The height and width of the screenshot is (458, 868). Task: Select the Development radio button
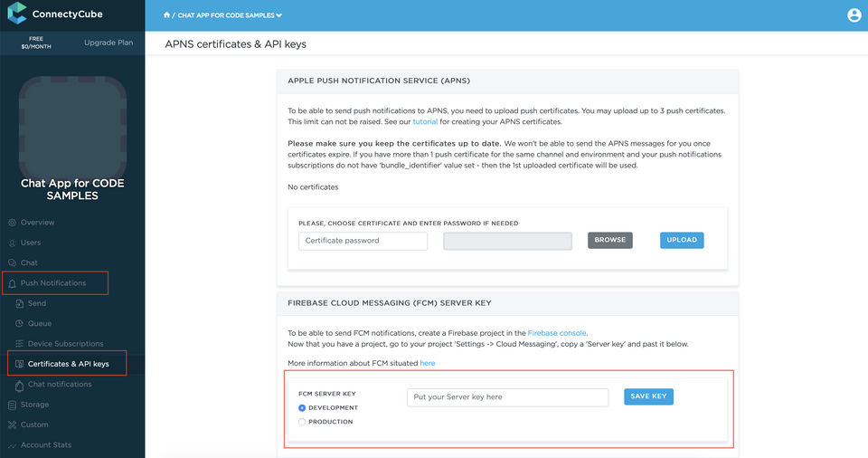[302, 408]
